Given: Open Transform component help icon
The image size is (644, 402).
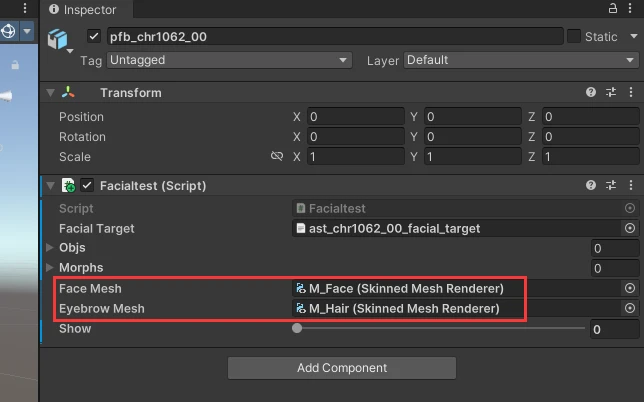Looking at the screenshot, I should [x=591, y=92].
